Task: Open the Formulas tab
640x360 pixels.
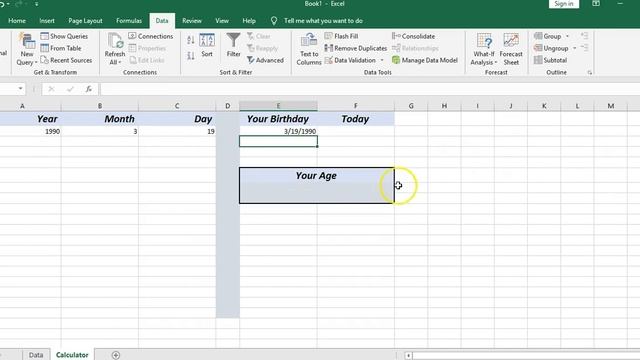Action: click(129, 20)
